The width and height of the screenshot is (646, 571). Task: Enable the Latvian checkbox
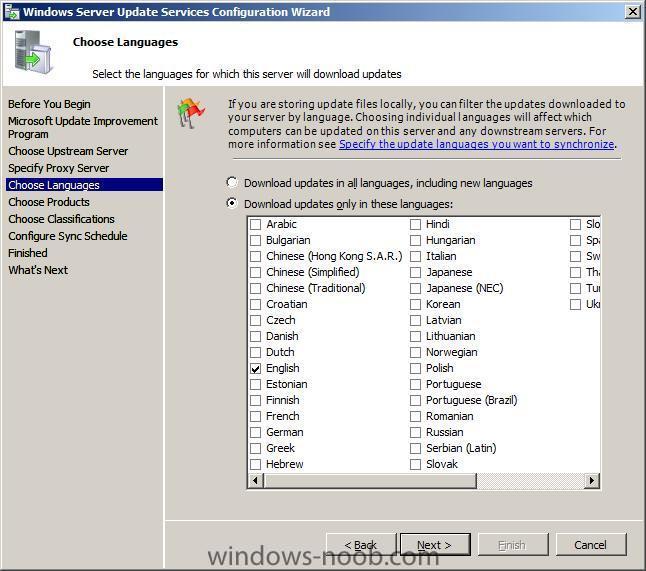pos(415,321)
